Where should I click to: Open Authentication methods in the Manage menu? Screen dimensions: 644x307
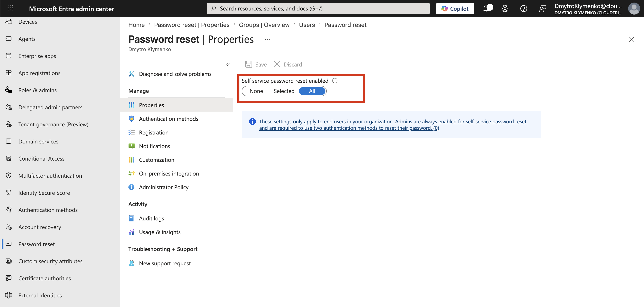click(177, 119)
